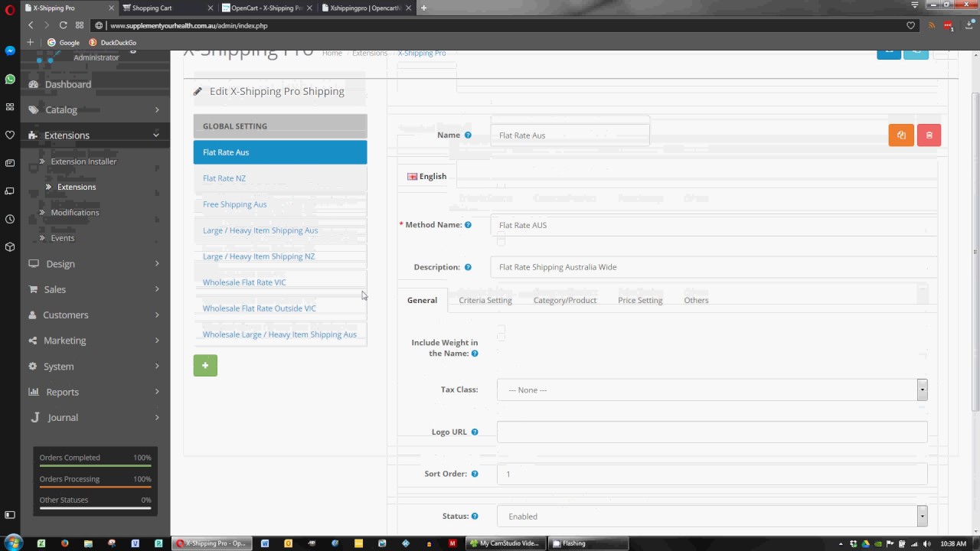The height and width of the screenshot is (551, 980).
Task: Expand Marketing menu in sidebar
Action: pyautogui.click(x=95, y=341)
